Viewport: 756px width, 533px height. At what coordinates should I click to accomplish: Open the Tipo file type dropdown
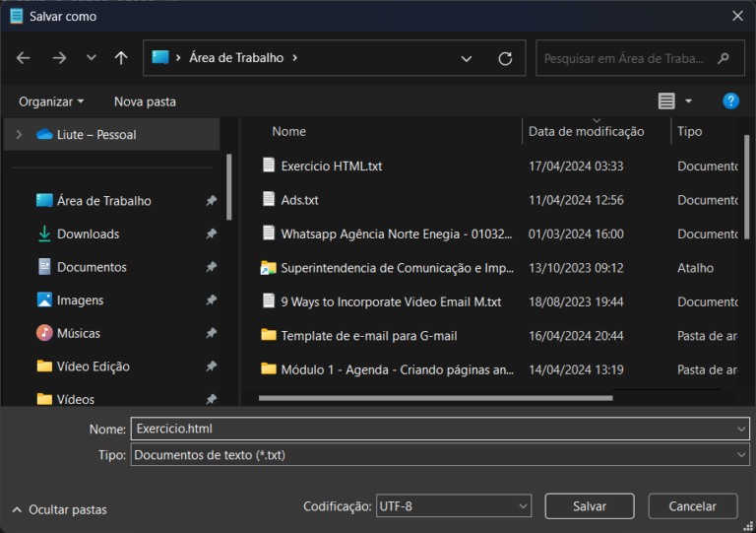pyautogui.click(x=439, y=455)
